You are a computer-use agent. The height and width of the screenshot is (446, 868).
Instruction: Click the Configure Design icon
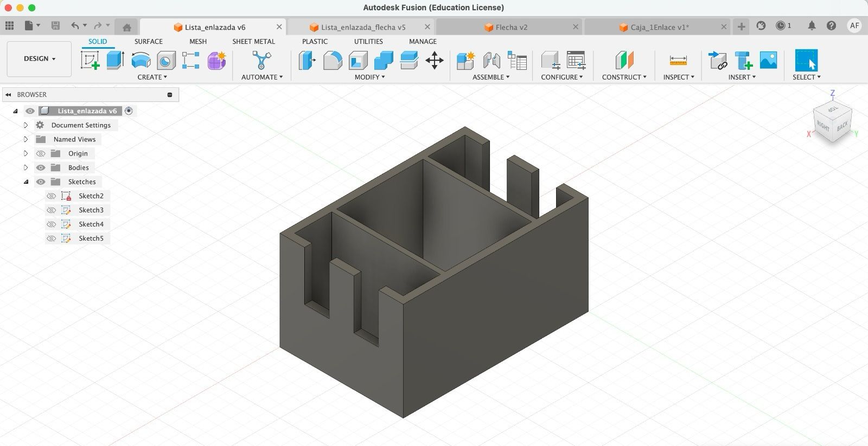pos(550,60)
